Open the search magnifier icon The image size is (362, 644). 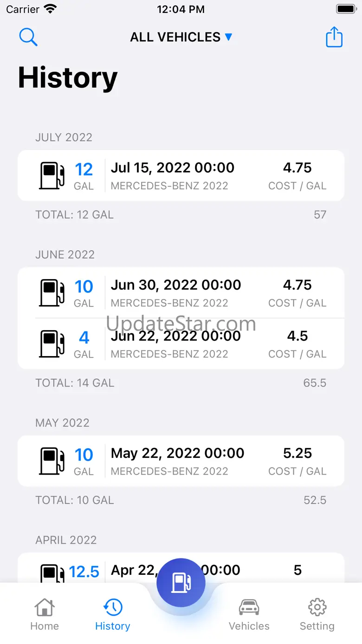28,37
